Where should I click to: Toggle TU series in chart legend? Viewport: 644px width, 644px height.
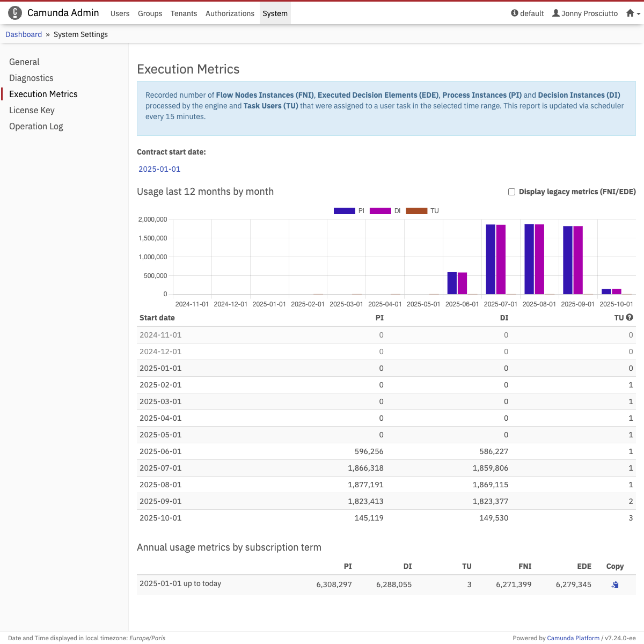416,211
